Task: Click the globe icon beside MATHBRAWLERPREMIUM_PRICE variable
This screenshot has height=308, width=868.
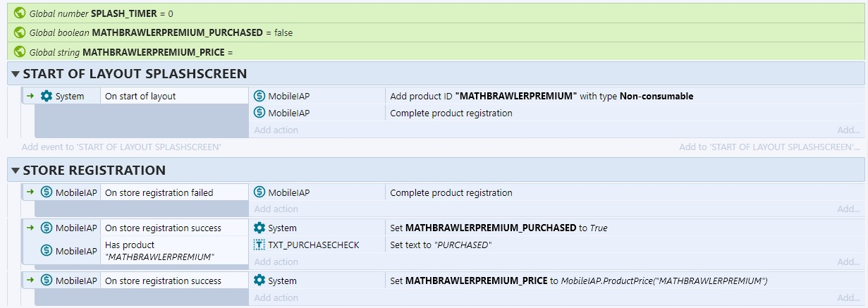Action: click(x=20, y=51)
